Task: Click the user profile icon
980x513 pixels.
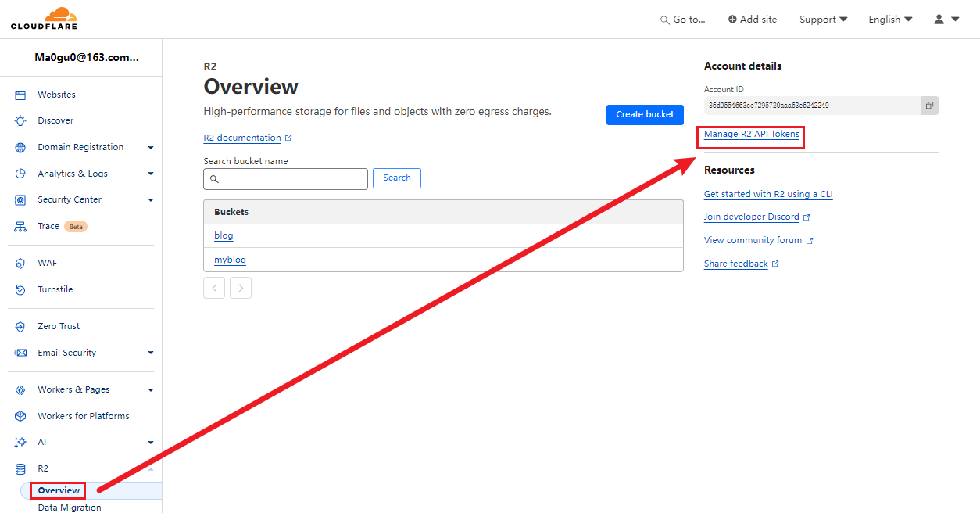Action: click(939, 20)
